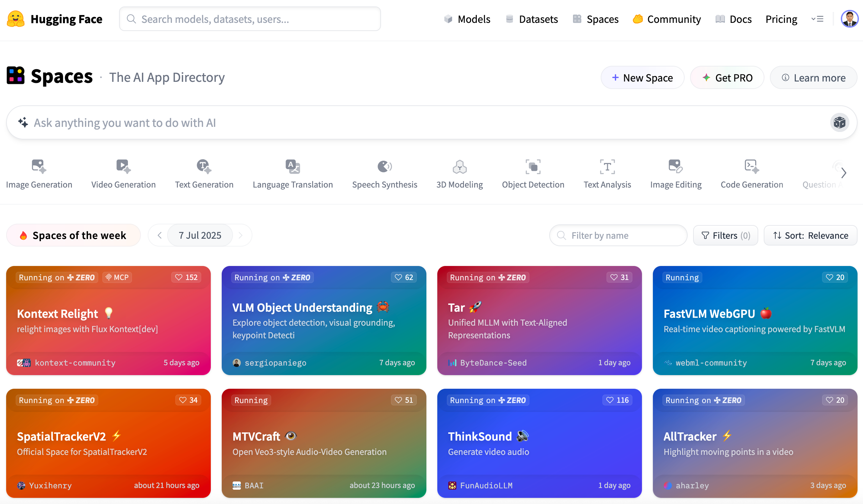This screenshot has height=504, width=863.
Task: Click the Learn more button
Action: tap(814, 78)
